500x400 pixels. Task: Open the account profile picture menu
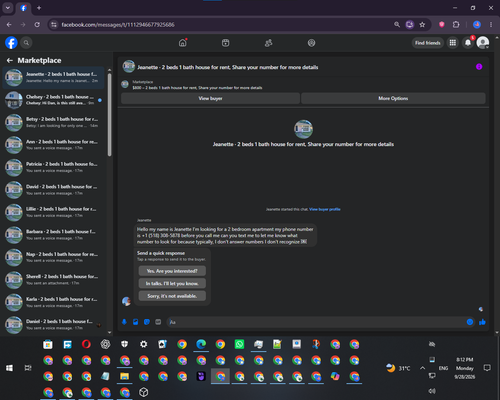click(x=483, y=43)
